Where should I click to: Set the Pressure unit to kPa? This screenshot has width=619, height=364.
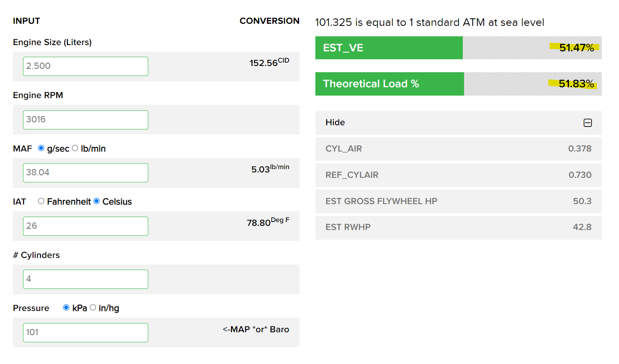(x=66, y=308)
